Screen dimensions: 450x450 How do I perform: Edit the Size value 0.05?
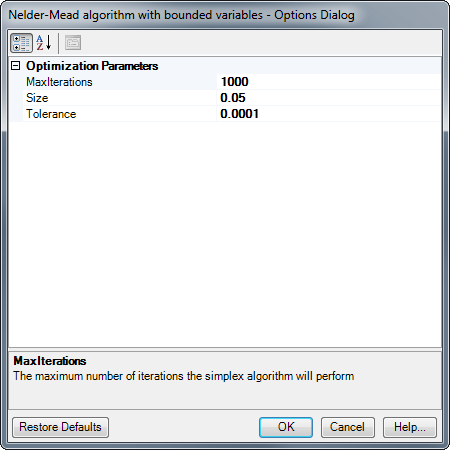(x=329, y=98)
